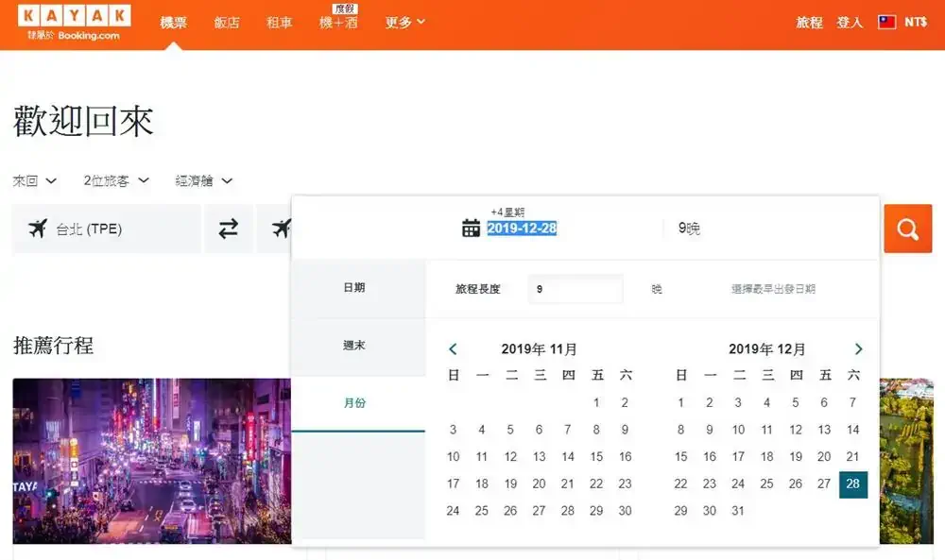Open the 機+酒 packages tab
The width and height of the screenshot is (945, 560).
[x=338, y=23]
